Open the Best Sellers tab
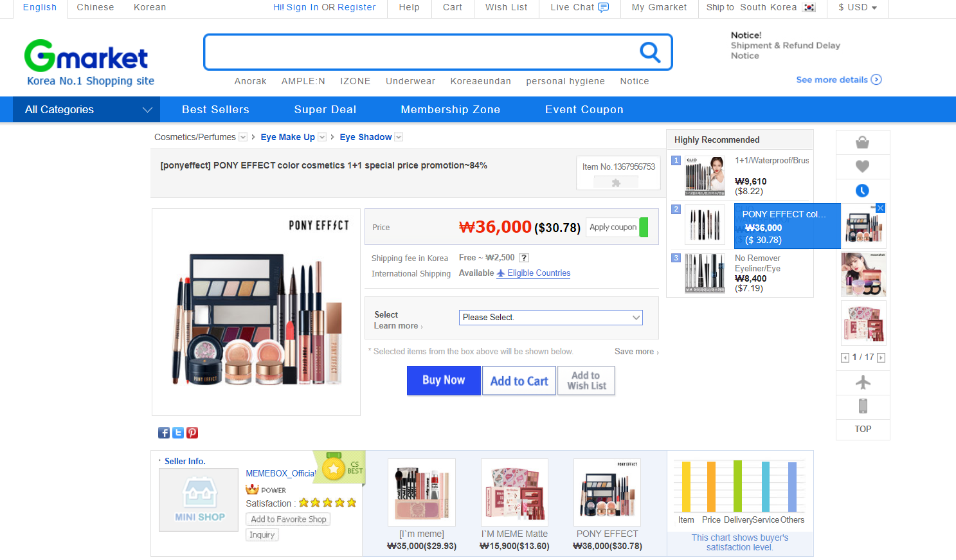This screenshot has height=560, width=956. coord(215,109)
